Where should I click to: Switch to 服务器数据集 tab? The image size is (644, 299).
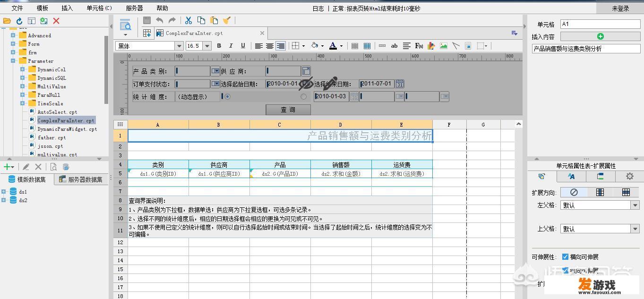click(81, 179)
